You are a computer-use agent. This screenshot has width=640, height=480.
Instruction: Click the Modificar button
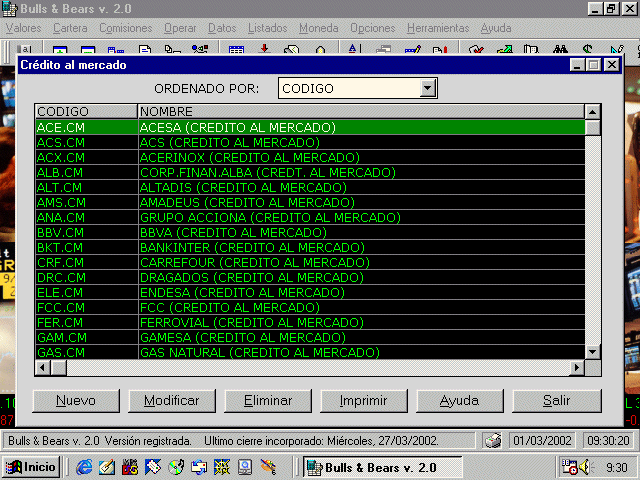pos(172,401)
